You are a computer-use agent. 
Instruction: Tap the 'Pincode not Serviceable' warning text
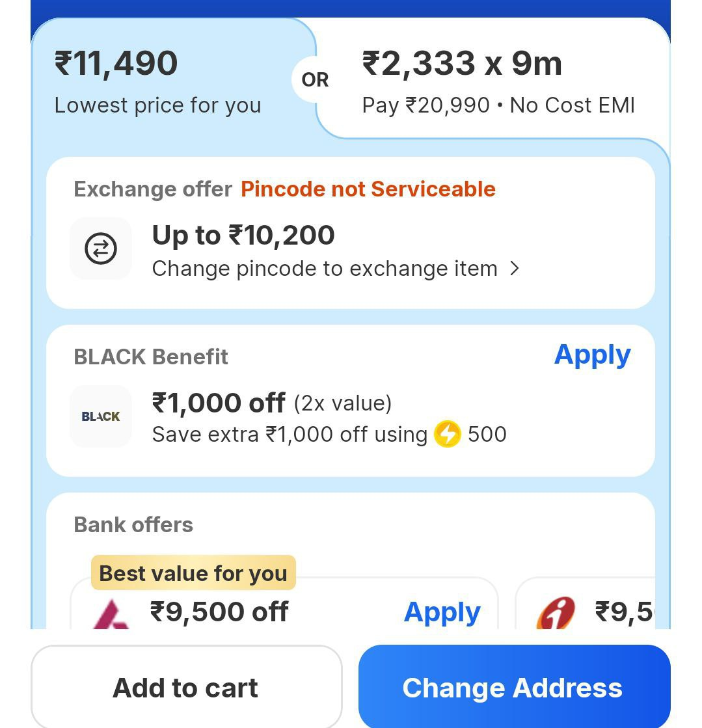tap(368, 189)
